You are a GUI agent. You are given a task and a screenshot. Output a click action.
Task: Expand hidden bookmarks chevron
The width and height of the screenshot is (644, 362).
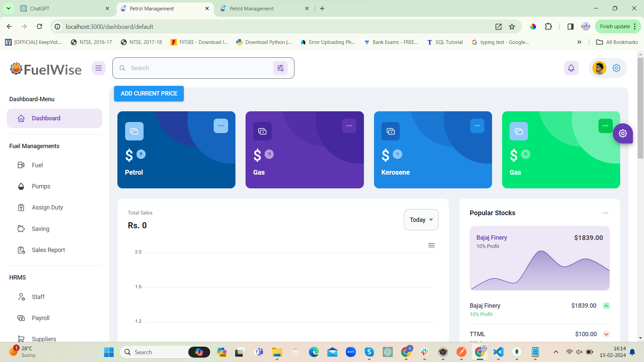tap(579, 42)
